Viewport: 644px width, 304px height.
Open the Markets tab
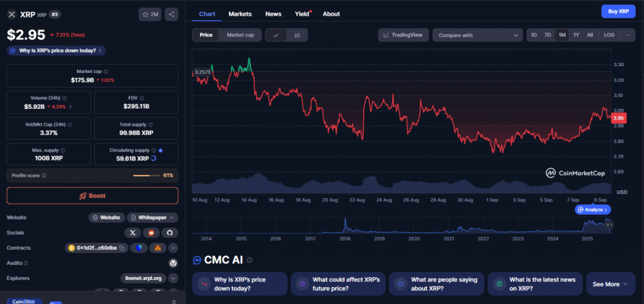click(x=240, y=14)
